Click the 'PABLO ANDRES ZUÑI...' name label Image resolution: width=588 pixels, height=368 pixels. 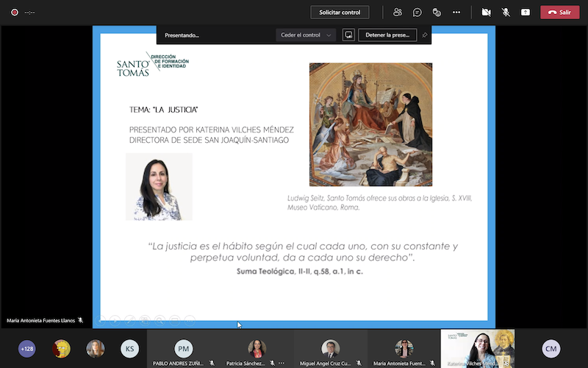(x=178, y=364)
